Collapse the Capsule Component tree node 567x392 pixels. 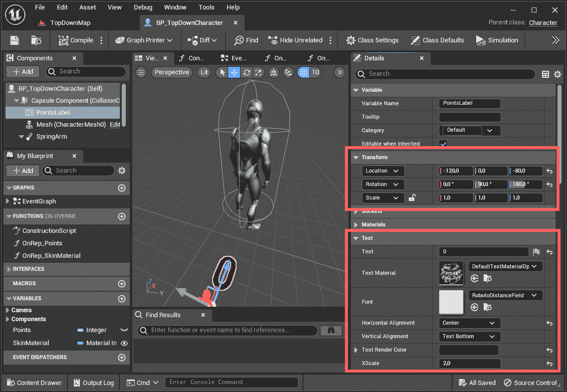coord(16,100)
